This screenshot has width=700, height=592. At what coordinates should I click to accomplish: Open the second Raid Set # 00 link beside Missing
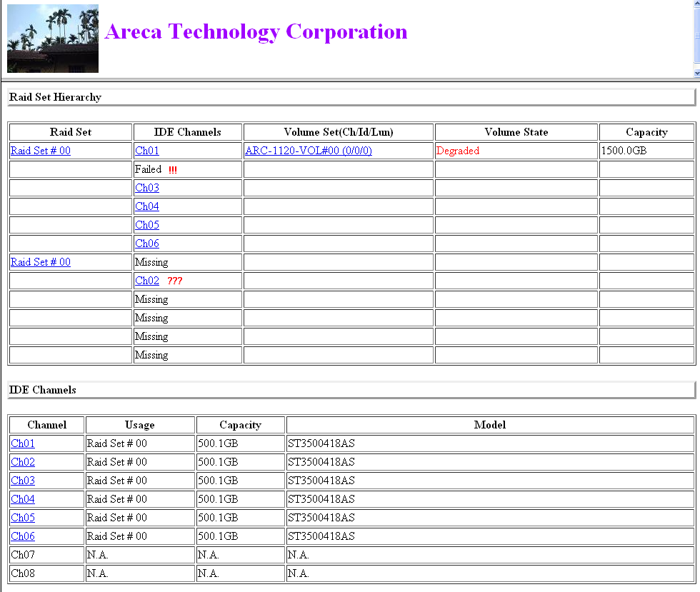pyautogui.click(x=41, y=262)
